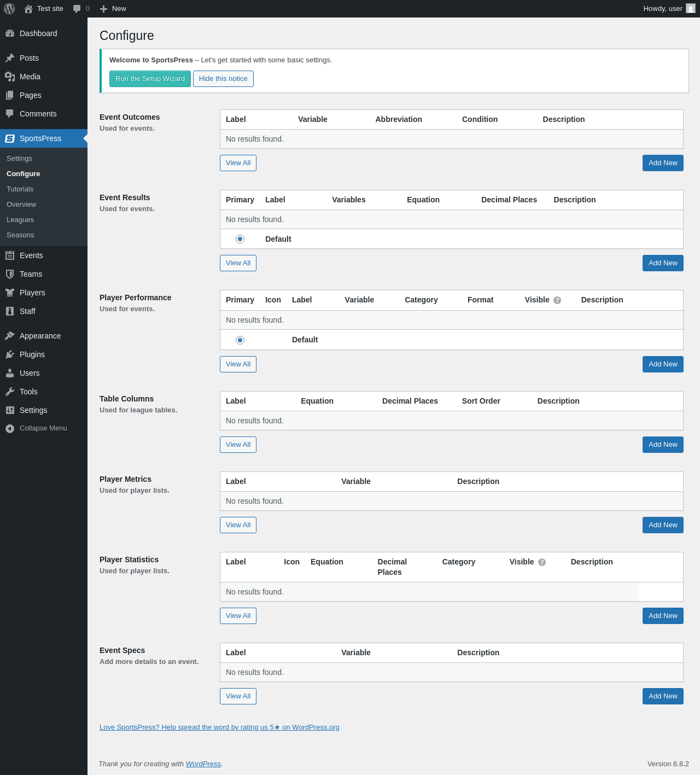Run the Setup Wizard

150,79
